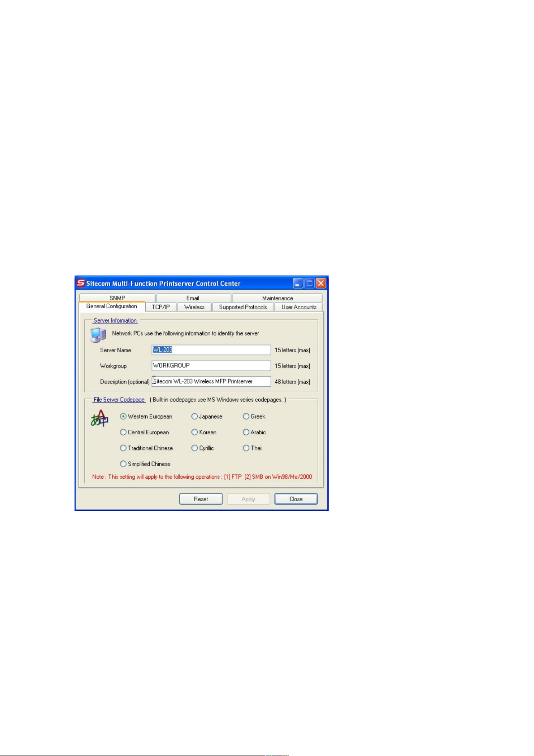Click the File Server Codepage heading
The width and height of the screenshot is (534, 756).
[119, 399]
